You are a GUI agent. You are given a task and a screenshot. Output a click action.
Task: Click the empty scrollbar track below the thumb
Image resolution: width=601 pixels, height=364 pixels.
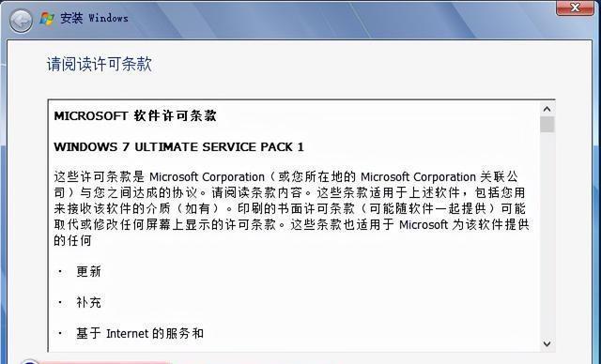[x=547, y=235]
